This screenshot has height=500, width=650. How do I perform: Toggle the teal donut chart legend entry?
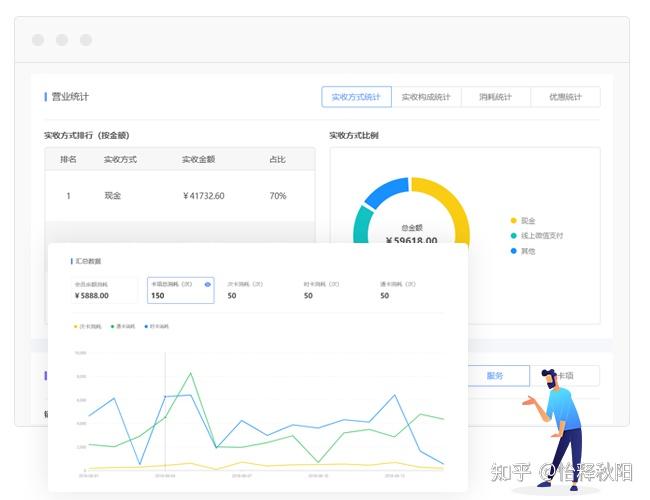(x=537, y=235)
